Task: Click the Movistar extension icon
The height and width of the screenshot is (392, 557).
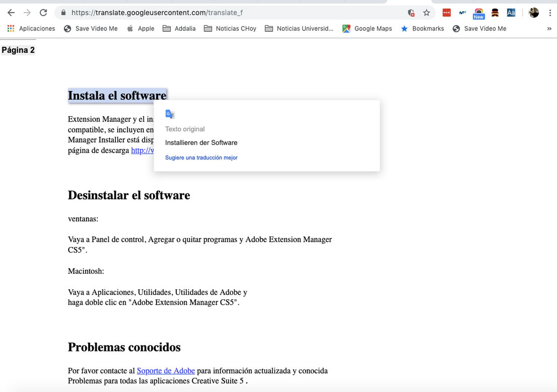Action: 462,13
